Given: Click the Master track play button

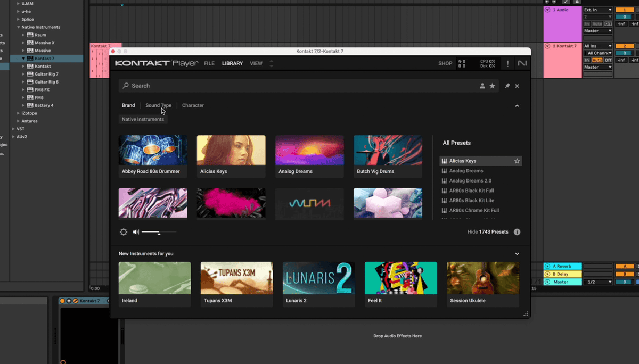Looking at the screenshot, I should coord(547,282).
